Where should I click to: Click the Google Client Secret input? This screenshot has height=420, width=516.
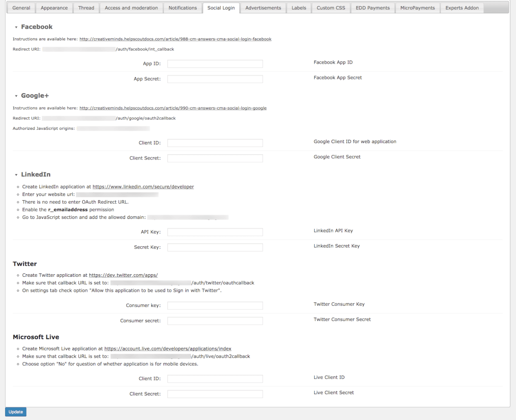tap(215, 158)
